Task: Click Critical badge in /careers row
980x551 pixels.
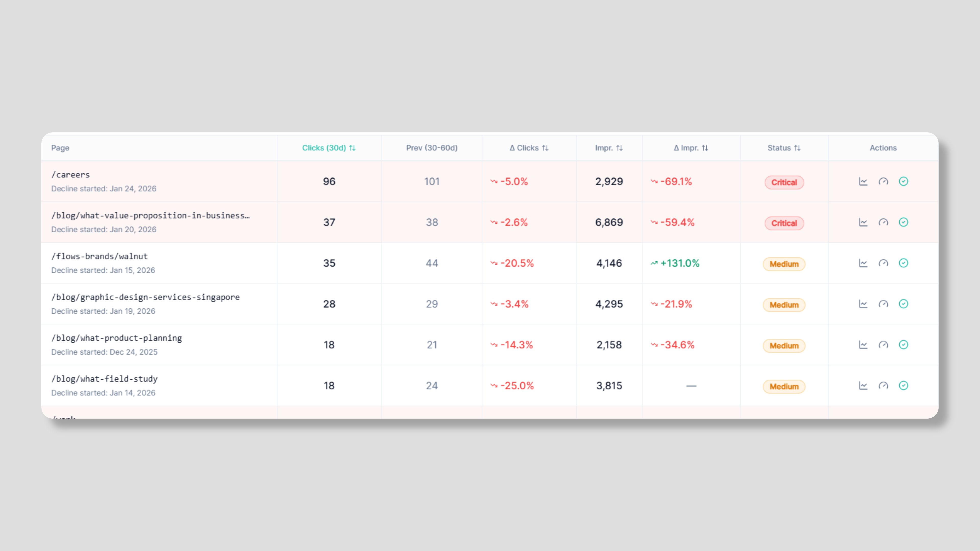Action: click(784, 183)
